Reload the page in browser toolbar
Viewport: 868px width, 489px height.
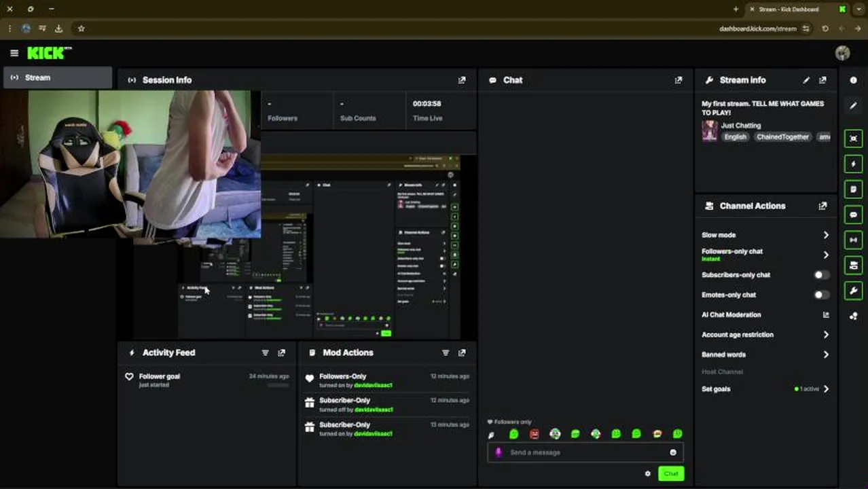click(x=825, y=29)
